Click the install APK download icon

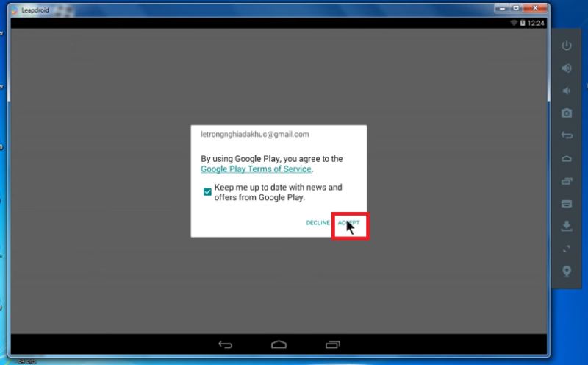point(566,226)
